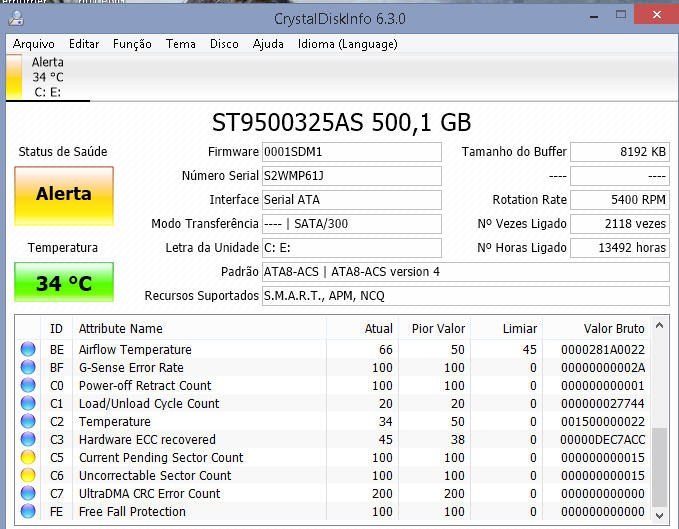This screenshot has width=679, height=529.
Task: Select the Hardware ECC recovered attribute name
Action: (x=147, y=439)
